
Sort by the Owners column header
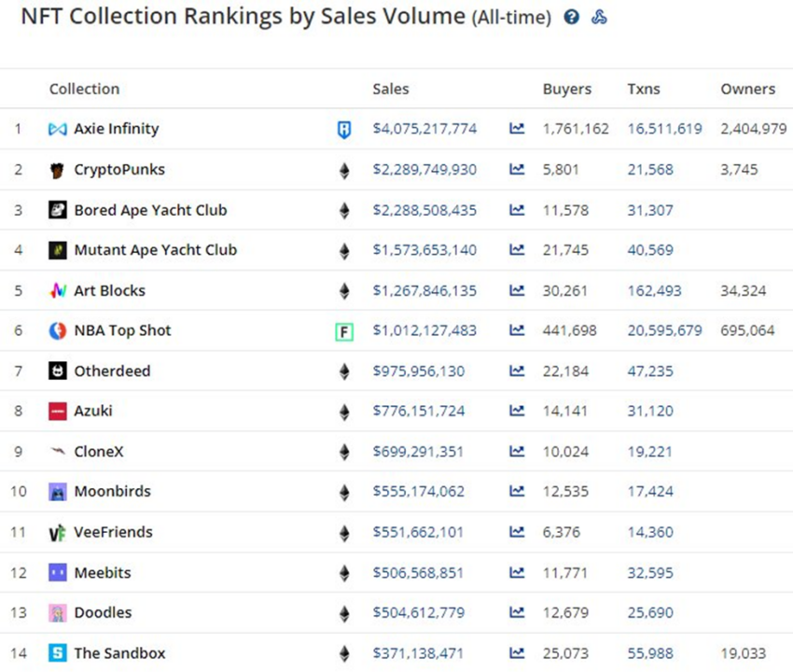pyautogui.click(x=748, y=89)
